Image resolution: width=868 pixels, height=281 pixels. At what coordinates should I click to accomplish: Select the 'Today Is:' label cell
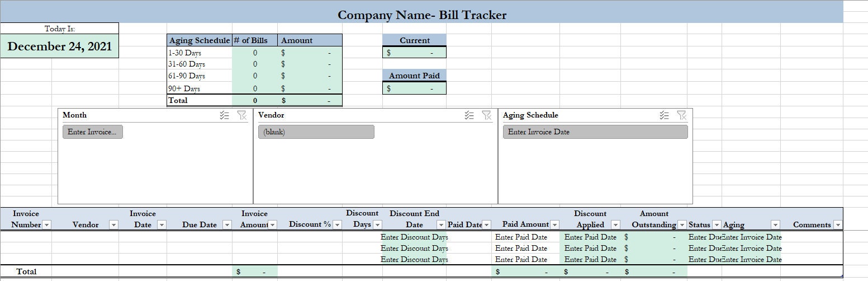click(60, 29)
